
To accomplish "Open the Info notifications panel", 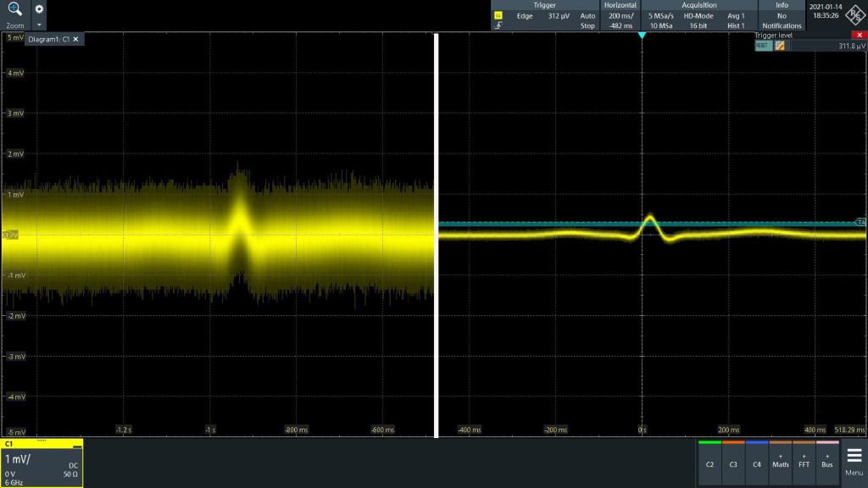I will click(781, 15).
